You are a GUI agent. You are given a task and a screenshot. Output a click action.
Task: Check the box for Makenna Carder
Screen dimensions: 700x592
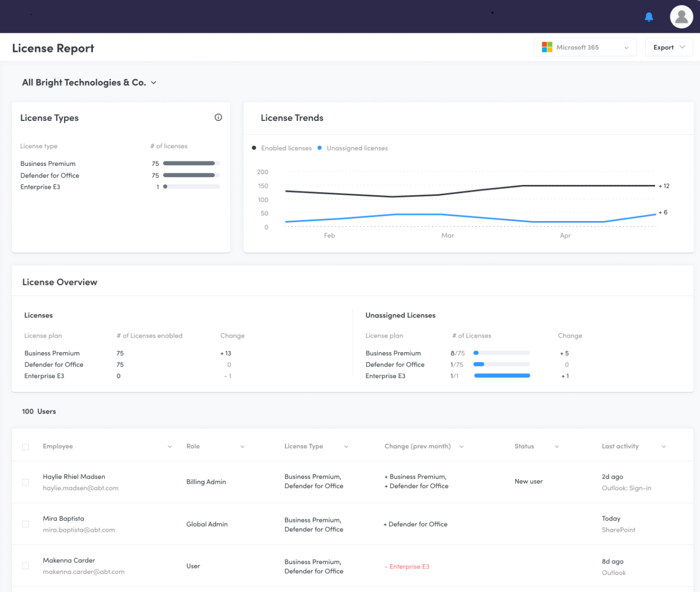(x=25, y=566)
